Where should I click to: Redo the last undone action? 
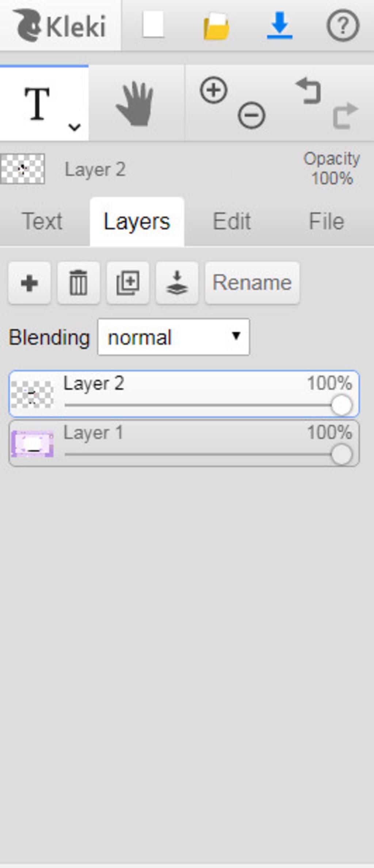point(346,115)
